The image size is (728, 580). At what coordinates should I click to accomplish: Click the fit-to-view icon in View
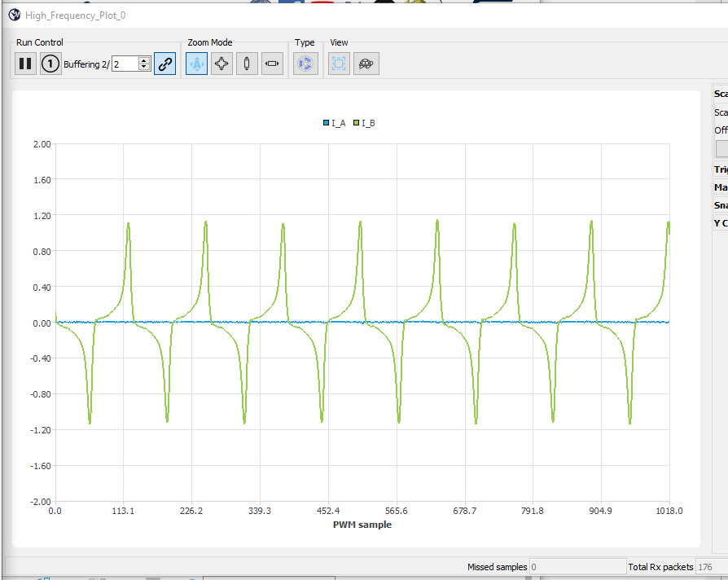[340, 64]
